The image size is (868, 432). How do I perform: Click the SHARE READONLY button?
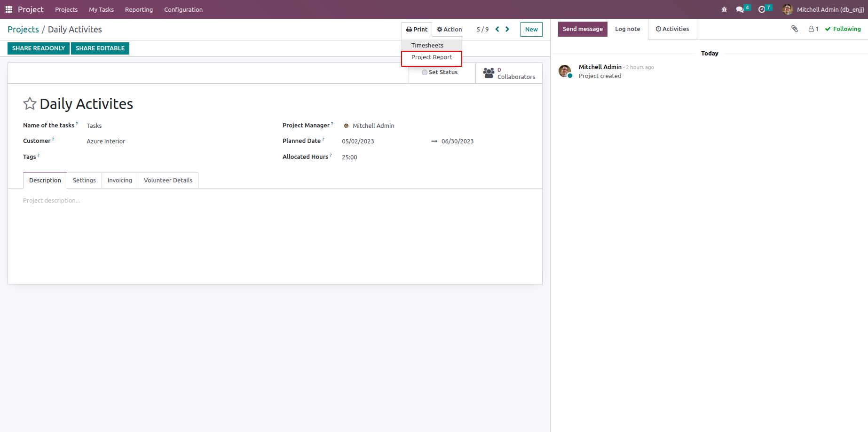point(39,48)
